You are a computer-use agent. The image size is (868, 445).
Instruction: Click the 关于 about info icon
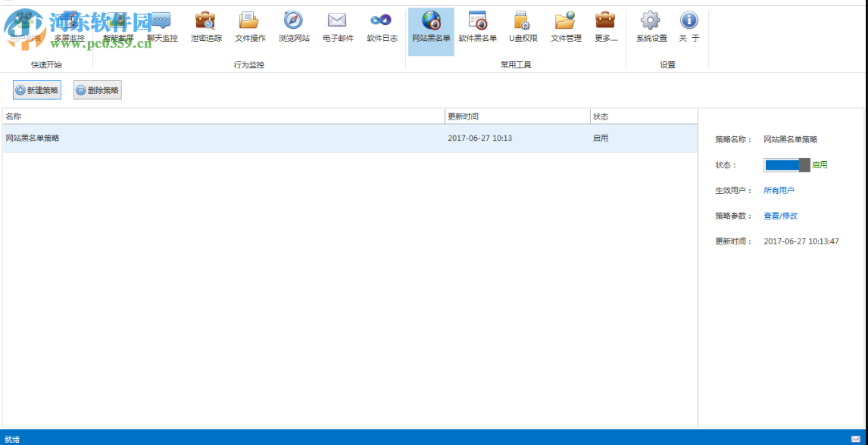click(688, 27)
